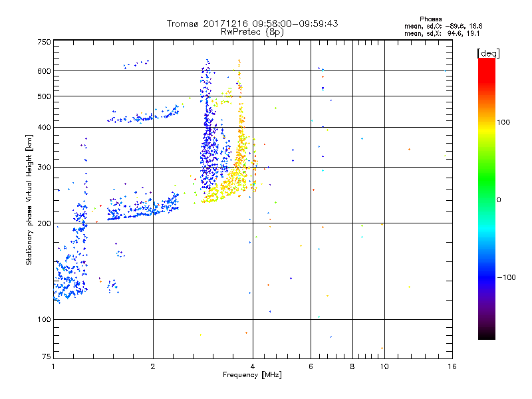Select the 'Phases' header text
This screenshot has height=399, width=532.
[x=430, y=19]
